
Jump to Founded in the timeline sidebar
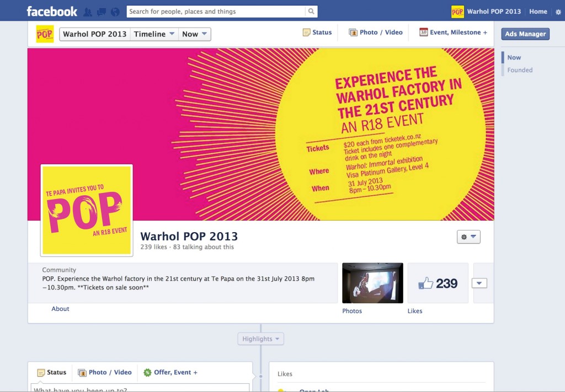click(x=519, y=69)
